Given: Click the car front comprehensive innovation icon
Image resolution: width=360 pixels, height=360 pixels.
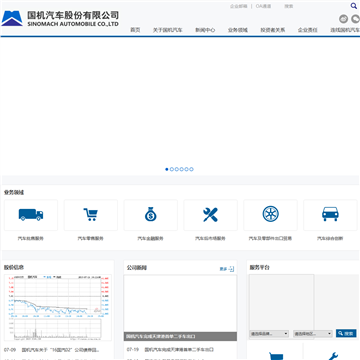Looking at the screenshot, I should coord(330,214).
